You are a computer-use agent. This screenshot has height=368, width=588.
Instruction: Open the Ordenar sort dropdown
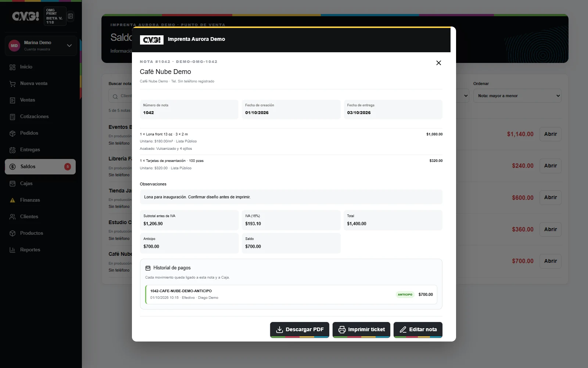(x=517, y=96)
